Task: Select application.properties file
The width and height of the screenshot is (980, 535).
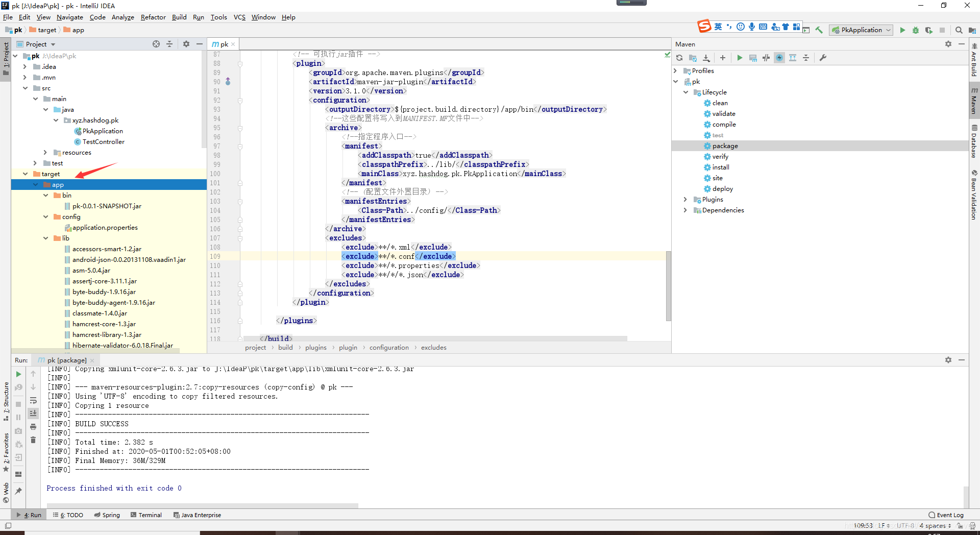Action: click(x=105, y=228)
